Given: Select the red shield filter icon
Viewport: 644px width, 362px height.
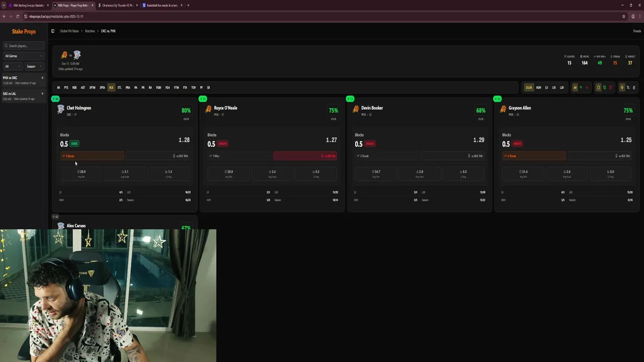Looking at the screenshot, I should pyautogui.click(x=610, y=87).
